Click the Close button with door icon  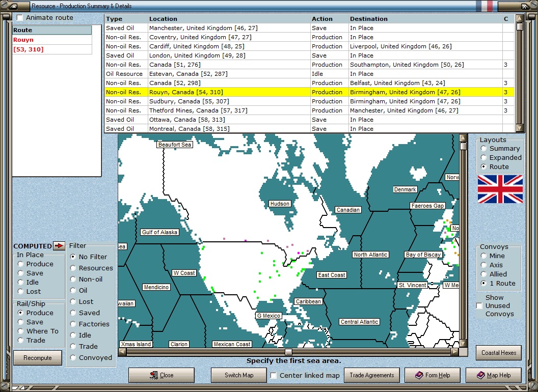(x=162, y=375)
